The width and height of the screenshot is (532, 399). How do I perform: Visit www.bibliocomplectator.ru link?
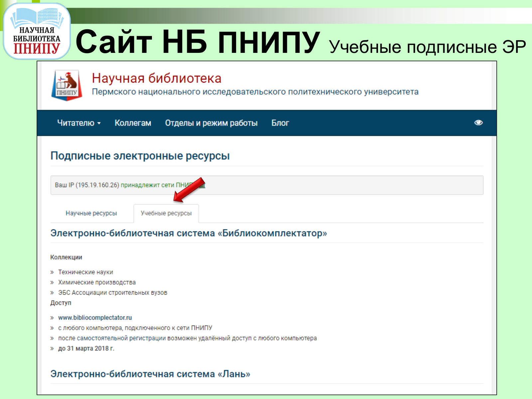point(95,318)
